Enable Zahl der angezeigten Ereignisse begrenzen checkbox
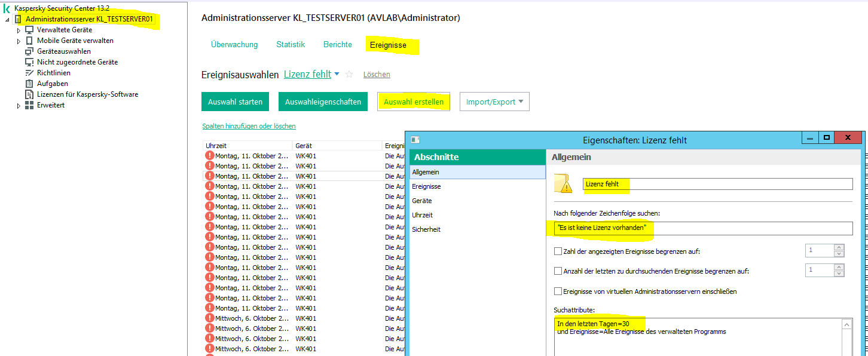The image size is (868, 356). 558,251
